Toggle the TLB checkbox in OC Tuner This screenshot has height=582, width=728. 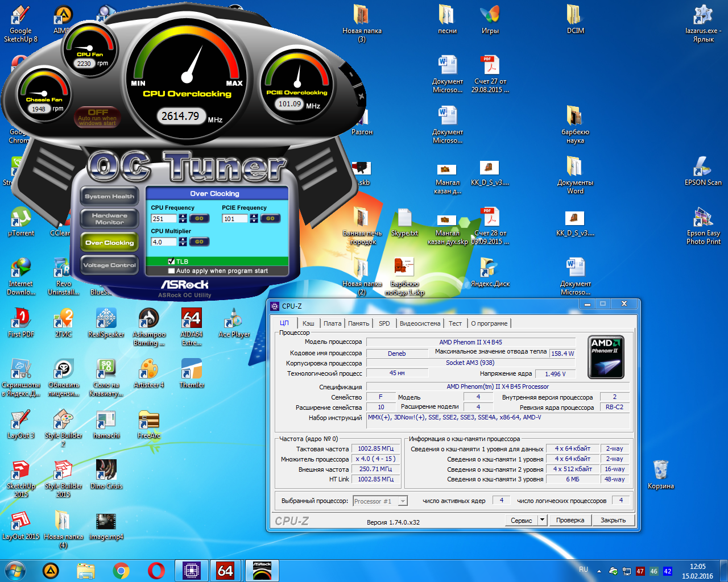pos(171,261)
